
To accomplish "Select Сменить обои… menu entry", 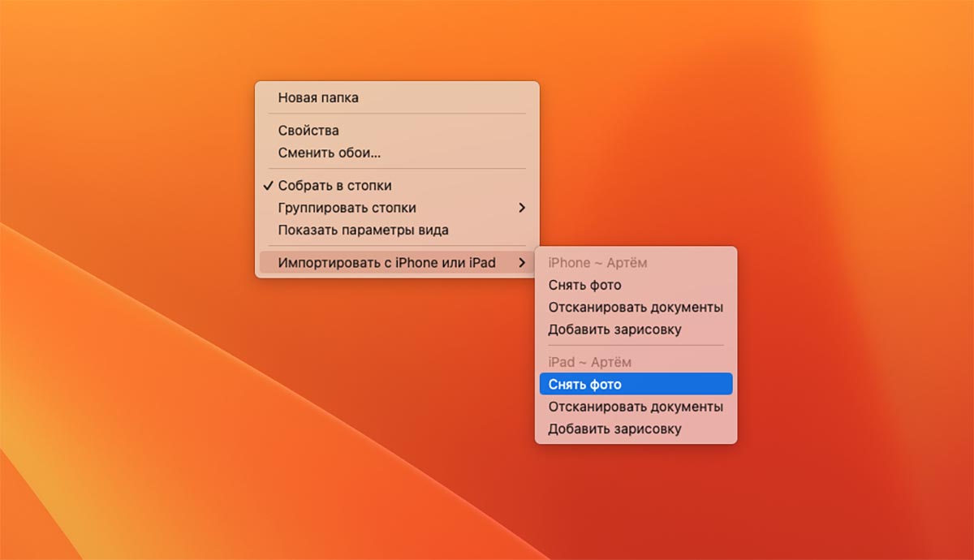I will point(397,153).
